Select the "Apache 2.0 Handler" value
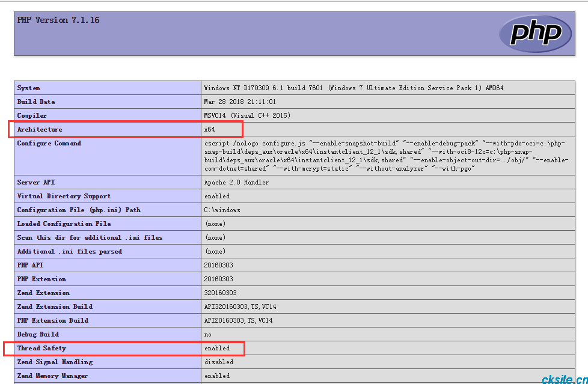The width and height of the screenshot is (588, 384). tap(236, 183)
